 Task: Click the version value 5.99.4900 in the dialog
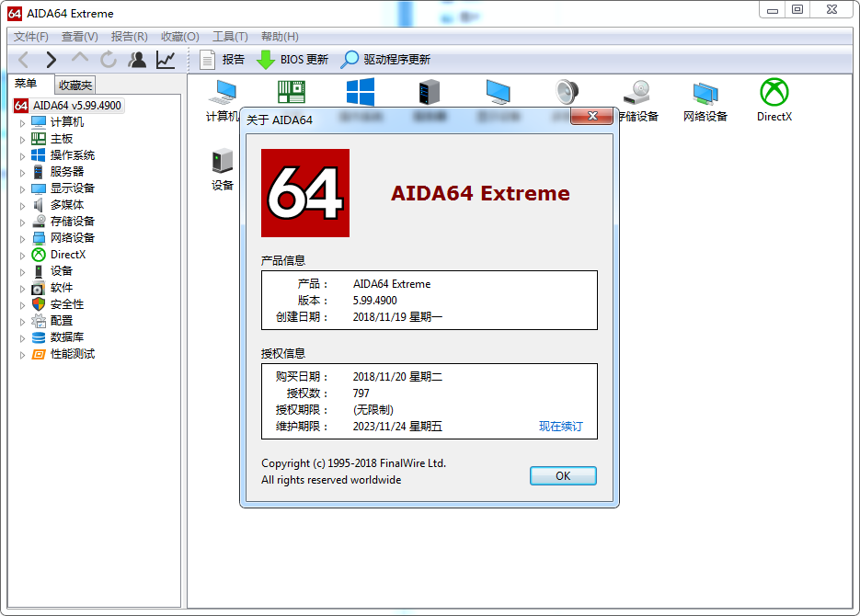[374, 301]
